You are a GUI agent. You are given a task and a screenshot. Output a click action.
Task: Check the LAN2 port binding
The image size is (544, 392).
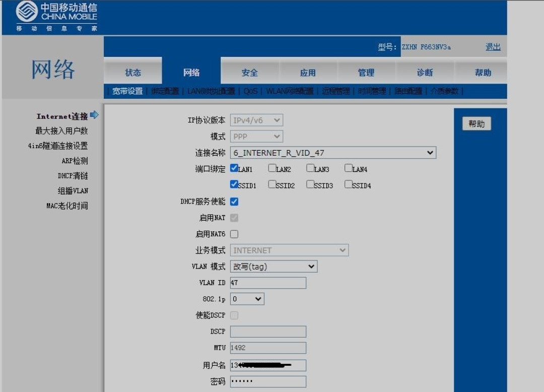pos(273,168)
